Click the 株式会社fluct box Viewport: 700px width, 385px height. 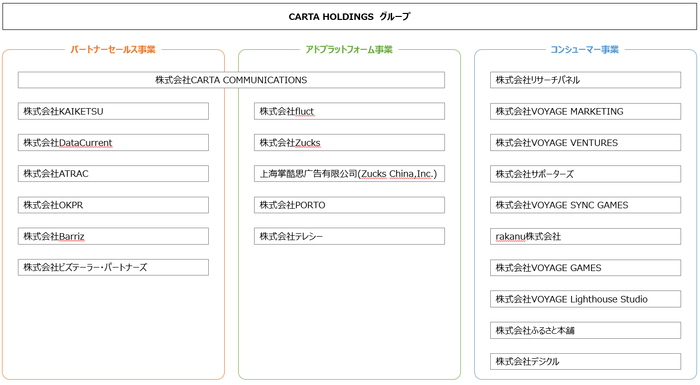coord(350,111)
